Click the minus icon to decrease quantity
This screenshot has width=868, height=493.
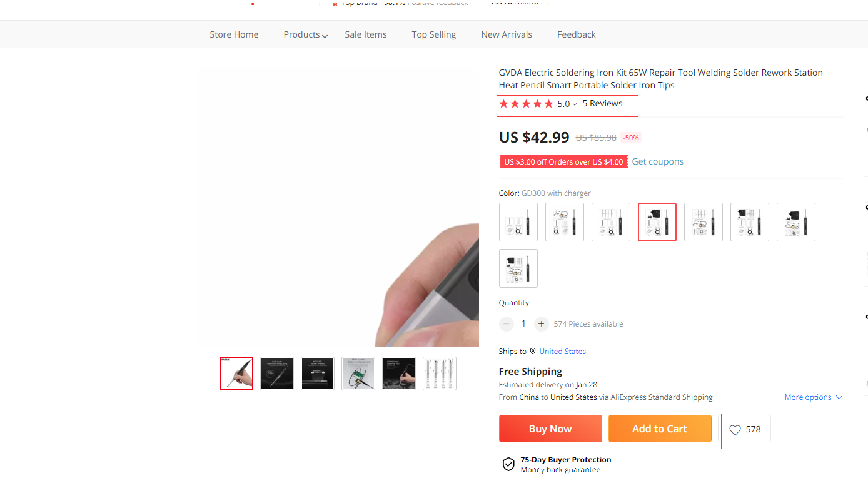click(x=507, y=324)
